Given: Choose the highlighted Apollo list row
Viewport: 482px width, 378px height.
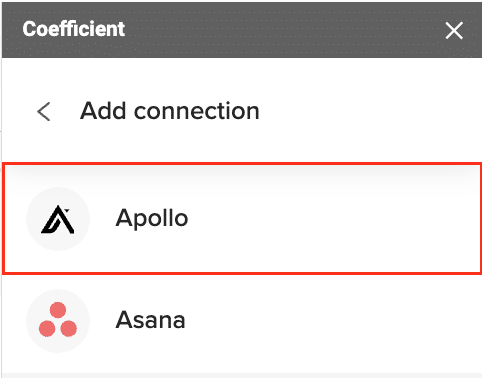Looking at the screenshot, I should [242, 219].
